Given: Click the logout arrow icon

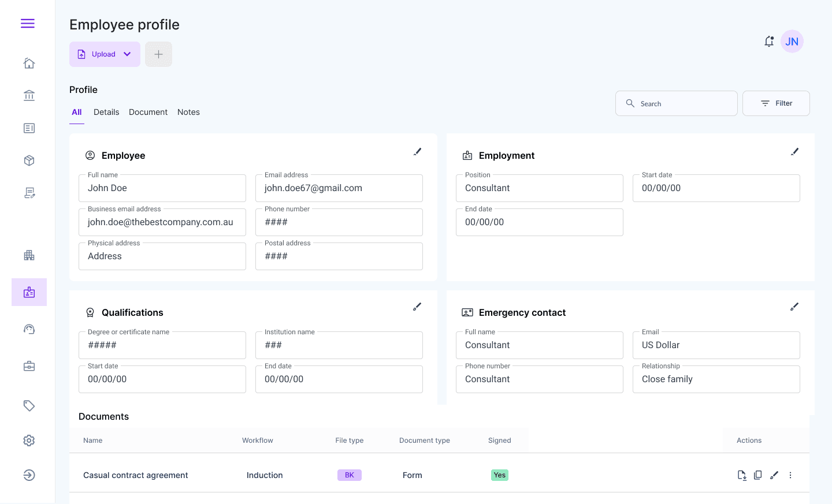Looking at the screenshot, I should pos(29,475).
